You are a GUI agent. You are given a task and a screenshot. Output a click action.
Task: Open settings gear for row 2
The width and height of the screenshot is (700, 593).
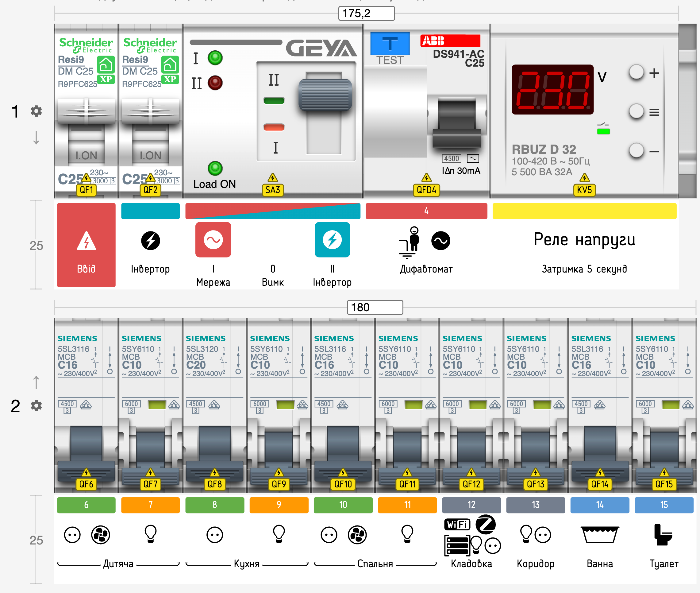pyautogui.click(x=36, y=406)
